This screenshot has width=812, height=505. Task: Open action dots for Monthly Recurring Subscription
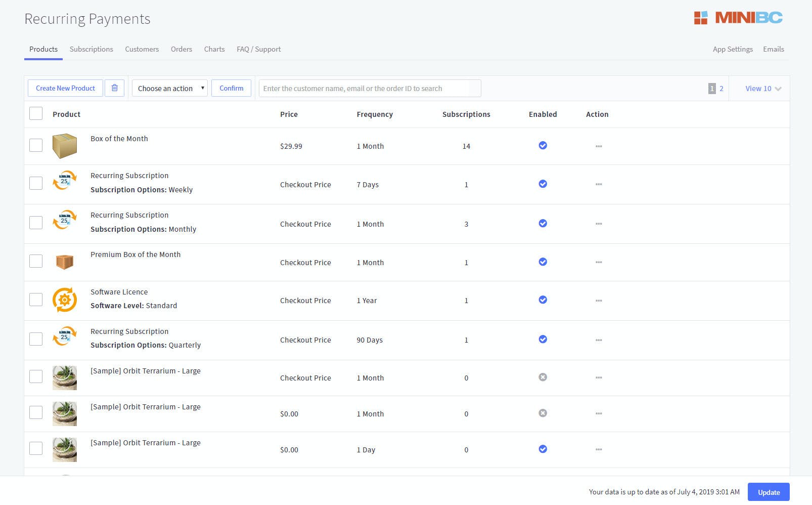coord(599,224)
